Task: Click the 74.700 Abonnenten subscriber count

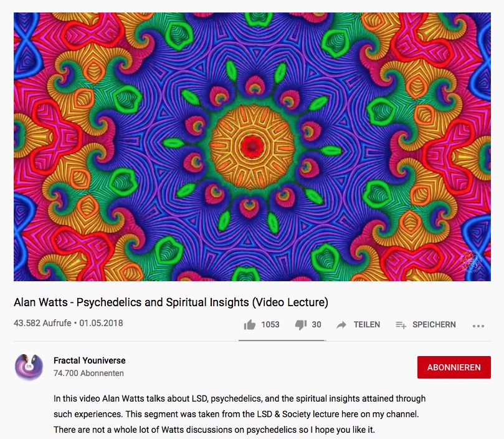Action: tap(88, 373)
